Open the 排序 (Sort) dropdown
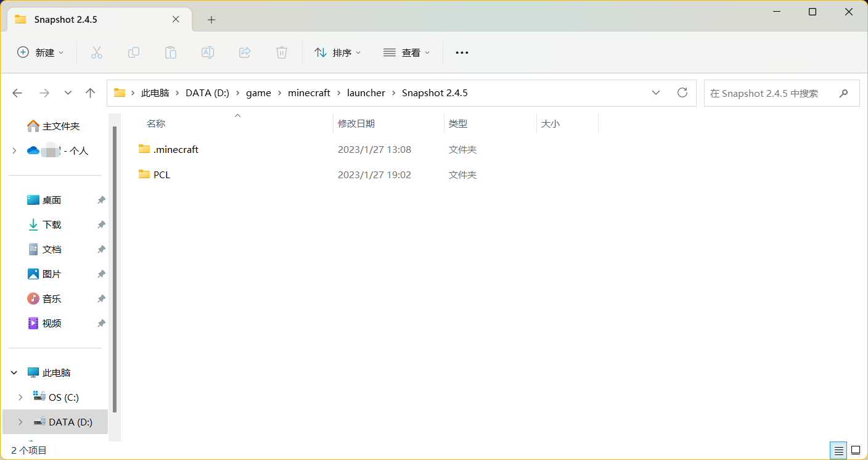The image size is (868, 460). pyautogui.click(x=338, y=52)
